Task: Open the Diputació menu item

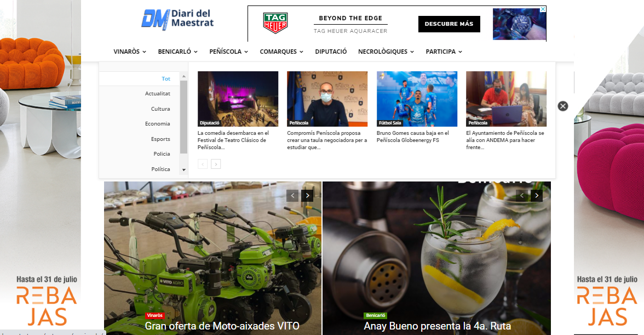Action: coord(331,52)
